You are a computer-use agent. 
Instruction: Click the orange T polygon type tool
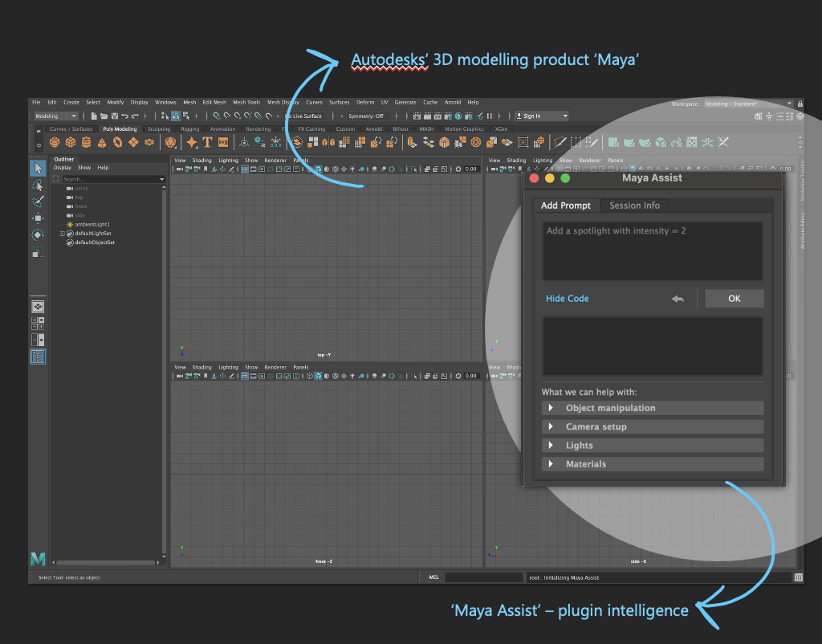[207, 142]
